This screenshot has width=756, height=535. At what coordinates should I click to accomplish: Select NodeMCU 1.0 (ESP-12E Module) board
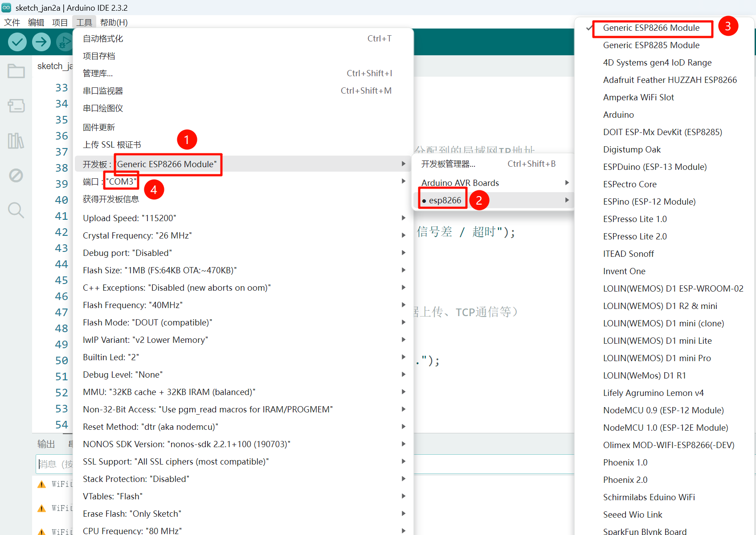click(664, 428)
